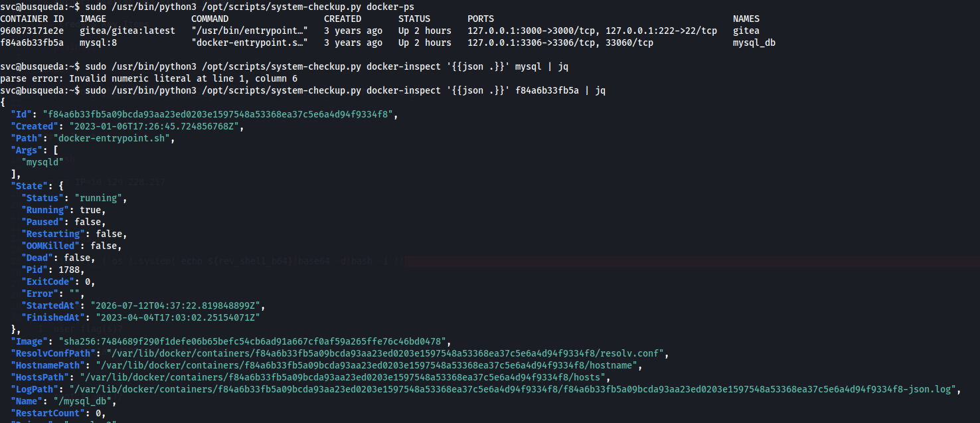The image size is (980, 423).
Task: Click the gitea container ID 960873171e2e
Action: coord(32,31)
